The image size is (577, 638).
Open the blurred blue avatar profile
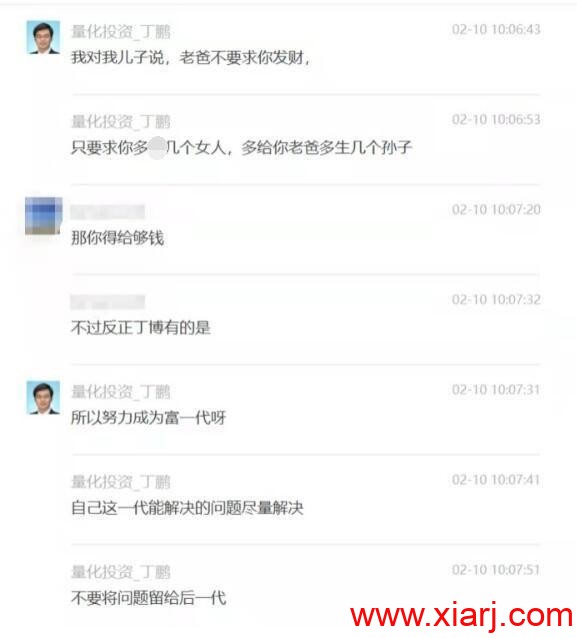tap(44, 216)
